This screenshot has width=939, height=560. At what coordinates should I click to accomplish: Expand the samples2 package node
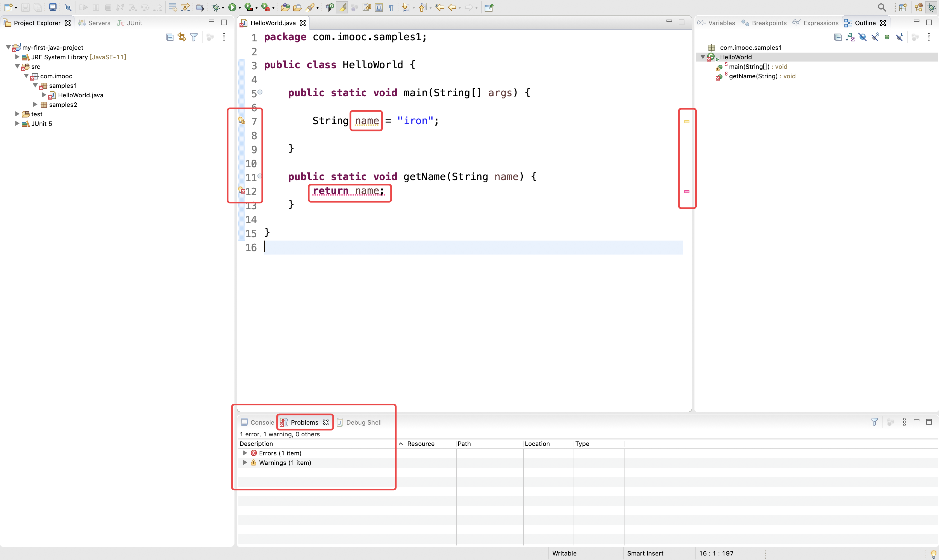(35, 104)
